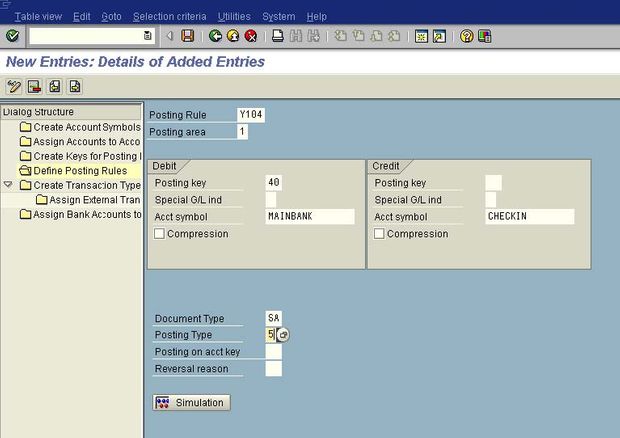Open Help with the question mark icon
620x438 pixels.
tap(467, 36)
